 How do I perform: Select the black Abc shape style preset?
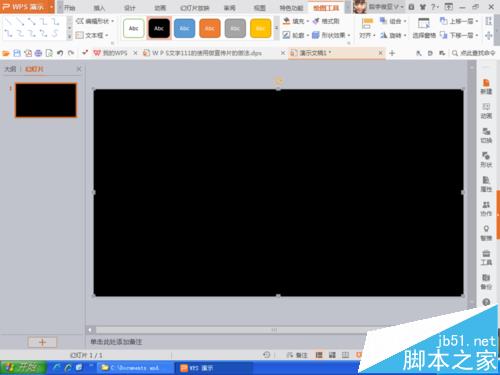tap(159, 28)
